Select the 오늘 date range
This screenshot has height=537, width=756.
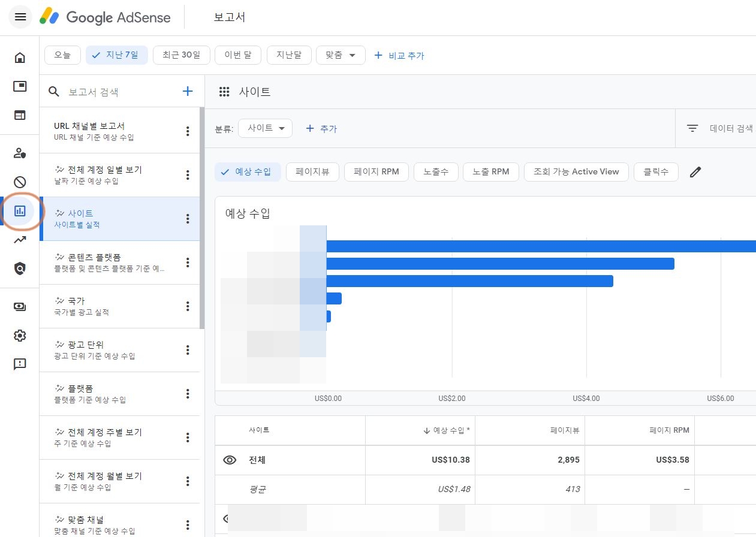[62, 55]
